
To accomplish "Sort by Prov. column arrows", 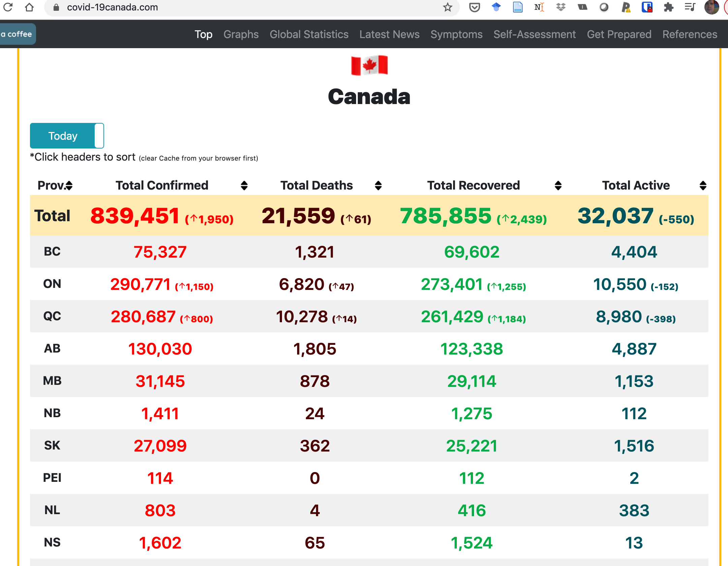I will [69, 186].
